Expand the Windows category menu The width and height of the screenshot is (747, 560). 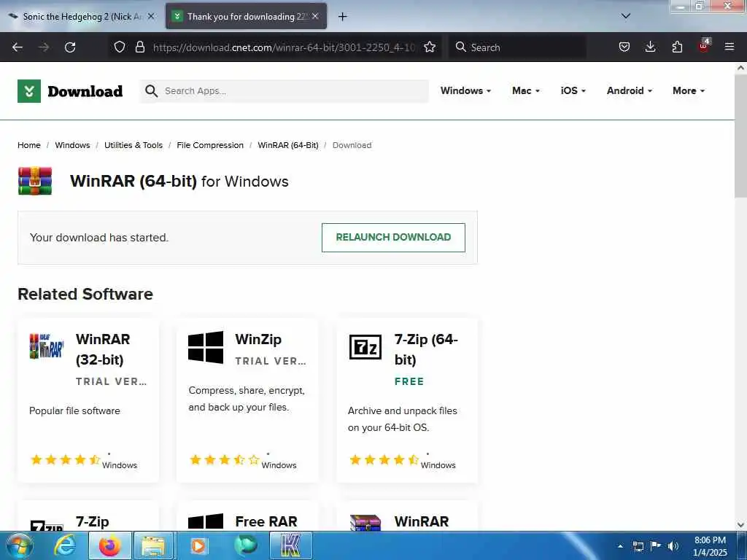click(465, 90)
